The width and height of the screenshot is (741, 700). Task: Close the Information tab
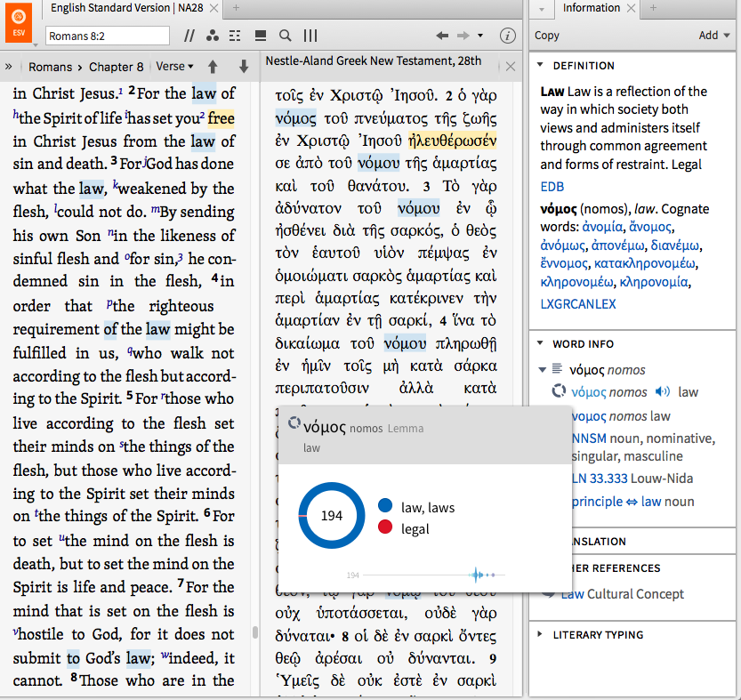pos(631,8)
